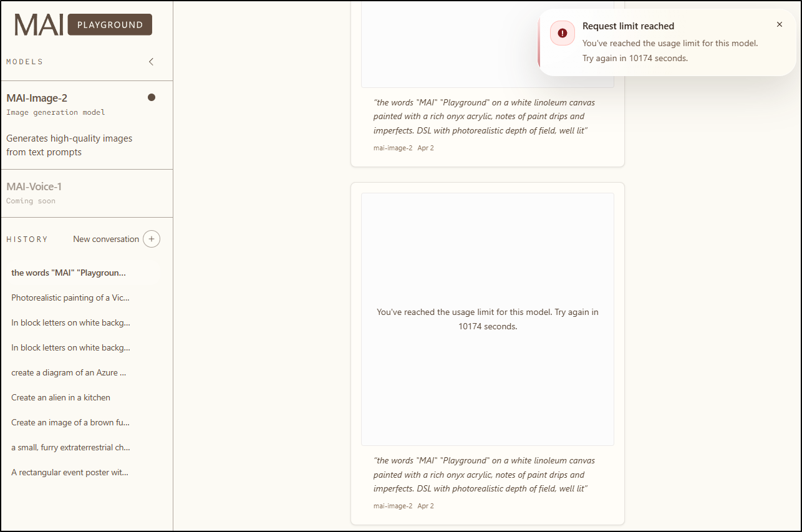
Task: Open first 'In block letters on white' conversation
Action: (x=70, y=322)
